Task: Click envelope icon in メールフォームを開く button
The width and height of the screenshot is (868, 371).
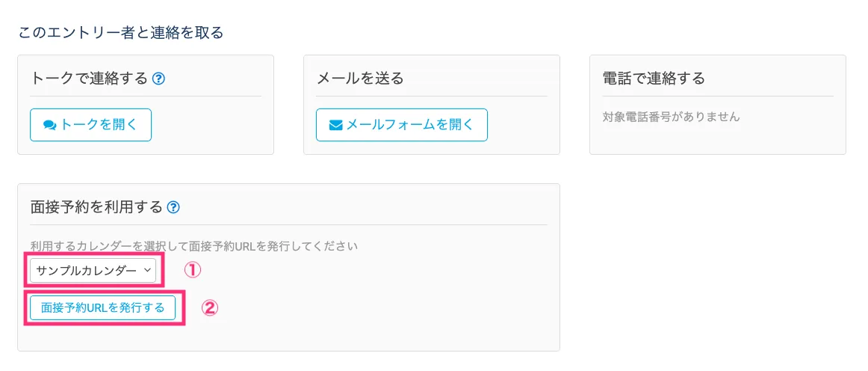Action: (x=336, y=126)
